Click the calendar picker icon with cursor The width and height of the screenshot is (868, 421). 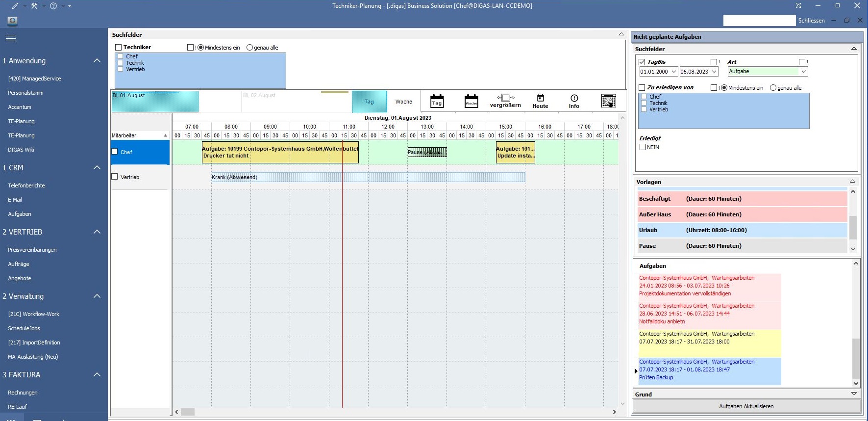pos(608,101)
